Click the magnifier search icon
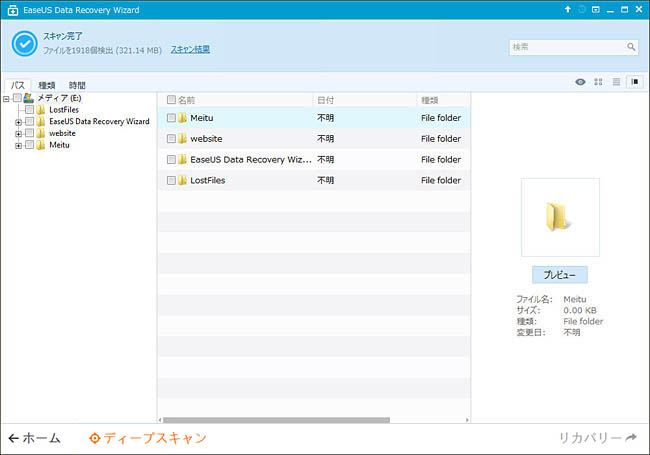Screen dimensions: 650x455 click(x=631, y=47)
